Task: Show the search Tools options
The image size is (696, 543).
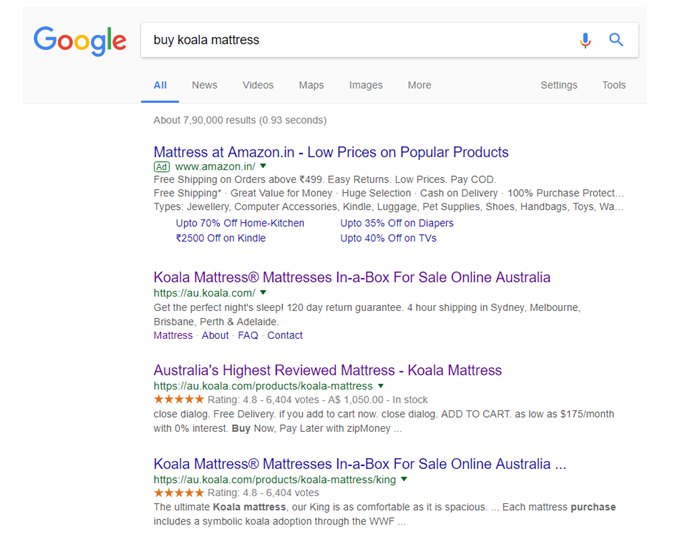Action: point(614,86)
